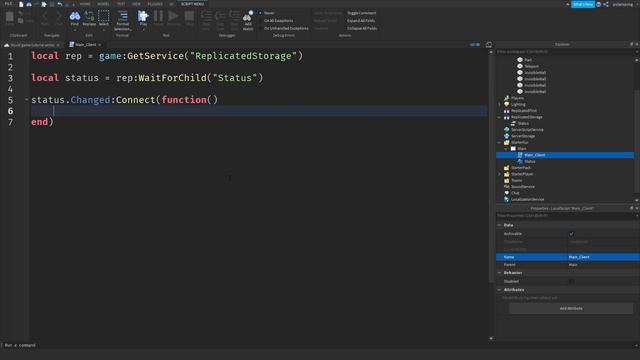Close the Main_Client script tab

[100, 44]
